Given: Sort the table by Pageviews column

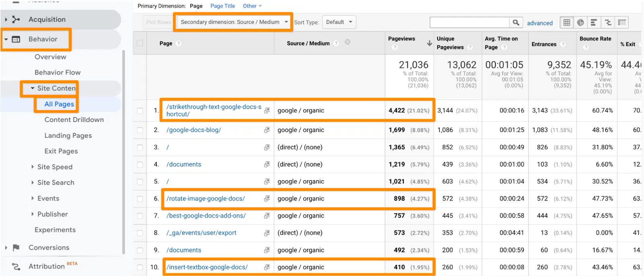Looking at the screenshot, I should 402,39.
